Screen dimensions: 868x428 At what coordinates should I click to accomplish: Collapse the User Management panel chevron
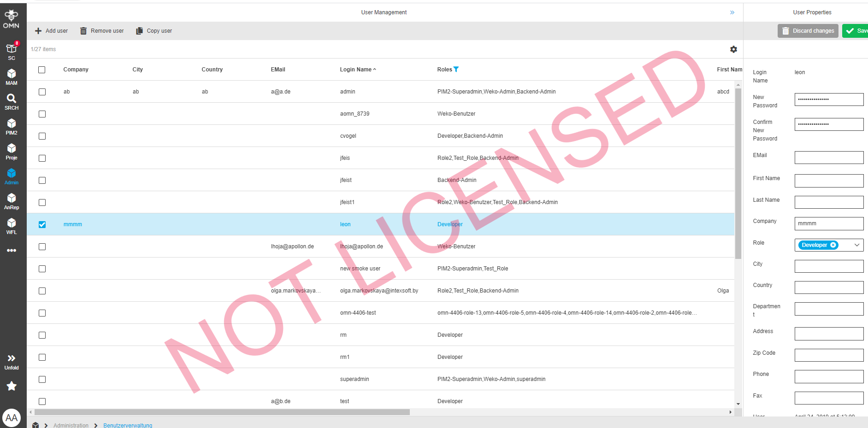(732, 12)
